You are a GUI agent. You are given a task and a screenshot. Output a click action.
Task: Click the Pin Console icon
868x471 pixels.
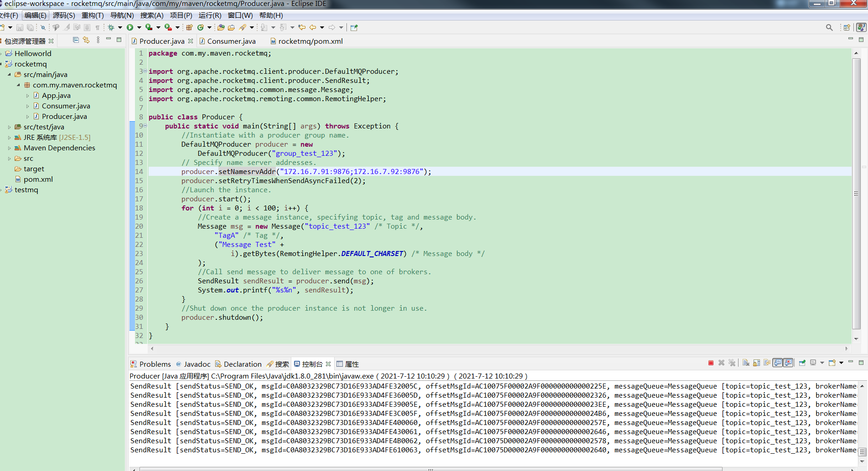(x=802, y=363)
